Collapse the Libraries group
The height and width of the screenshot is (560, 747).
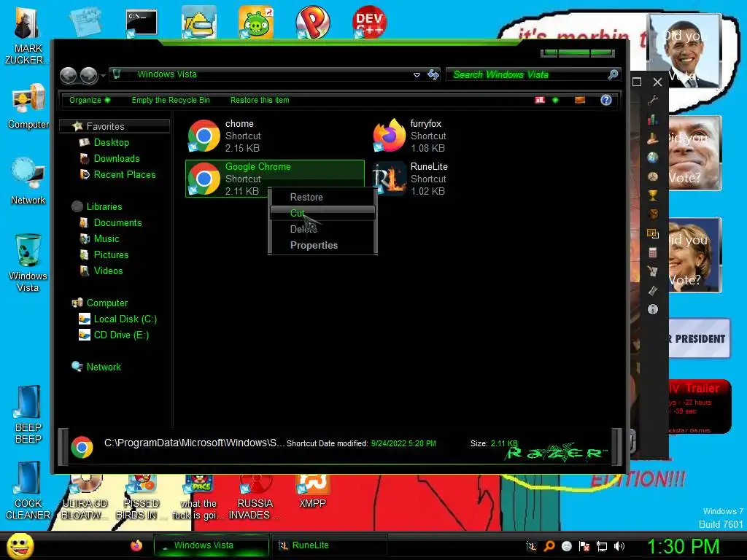pos(104,206)
